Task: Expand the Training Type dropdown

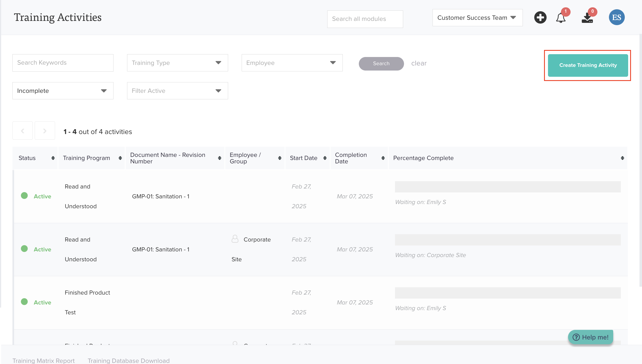Action: (x=177, y=63)
